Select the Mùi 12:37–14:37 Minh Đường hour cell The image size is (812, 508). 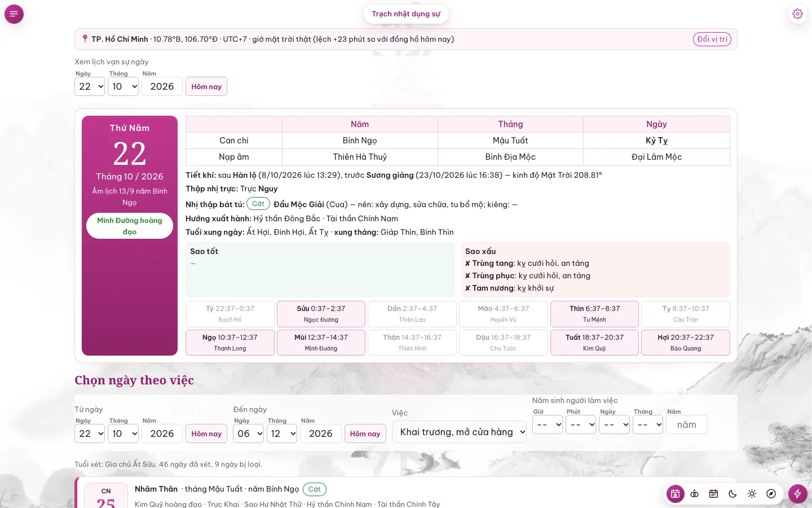click(321, 343)
